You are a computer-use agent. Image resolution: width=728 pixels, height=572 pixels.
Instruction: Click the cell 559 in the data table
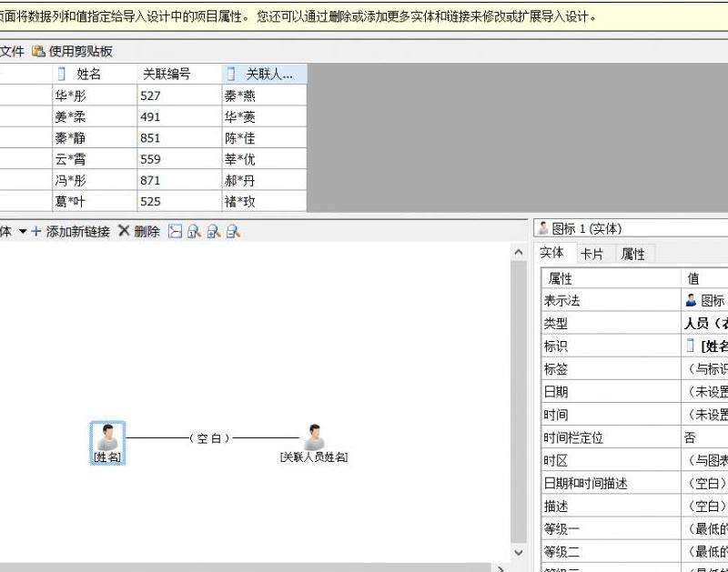[x=179, y=159]
